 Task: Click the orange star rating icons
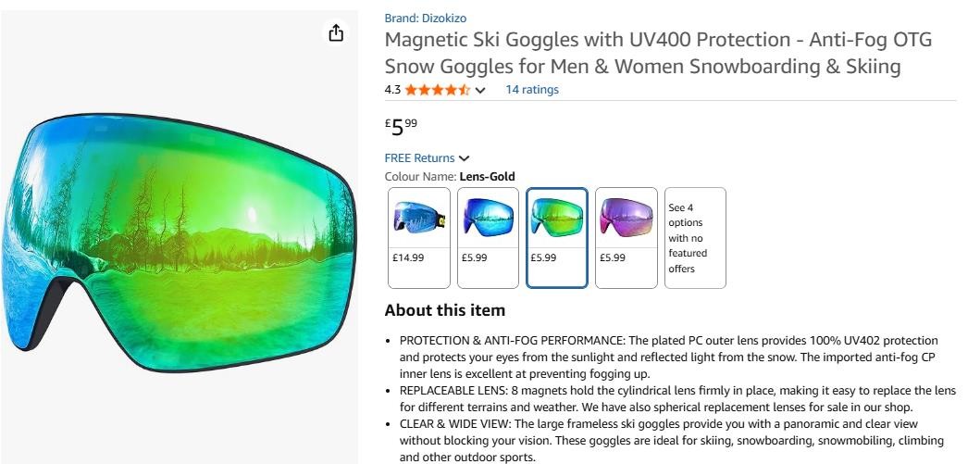coord(437,90)
